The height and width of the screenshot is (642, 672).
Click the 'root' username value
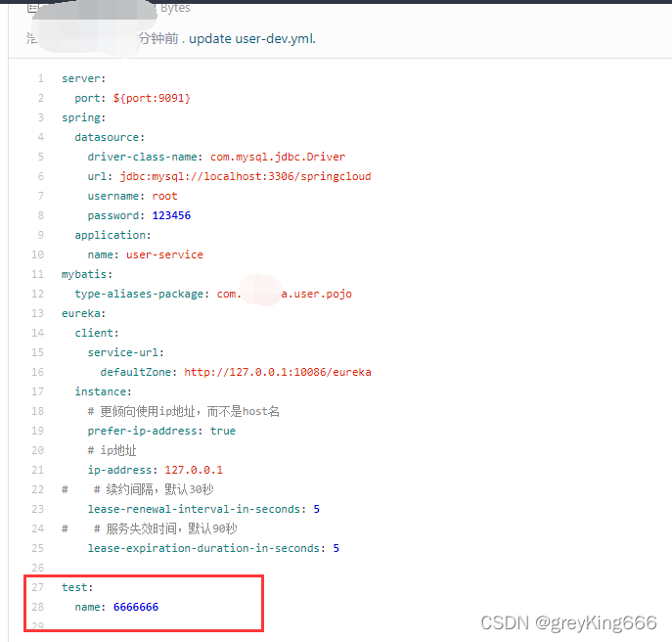pos(164,196)
